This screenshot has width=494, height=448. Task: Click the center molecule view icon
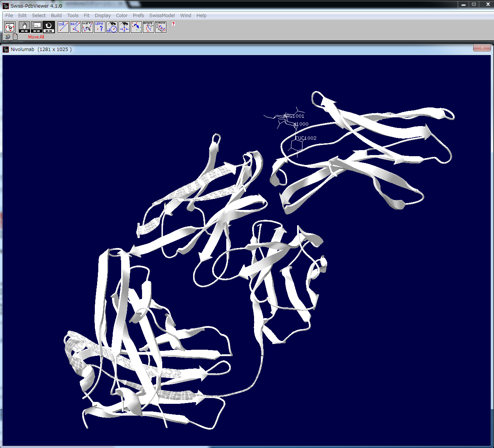pos(10,27)
